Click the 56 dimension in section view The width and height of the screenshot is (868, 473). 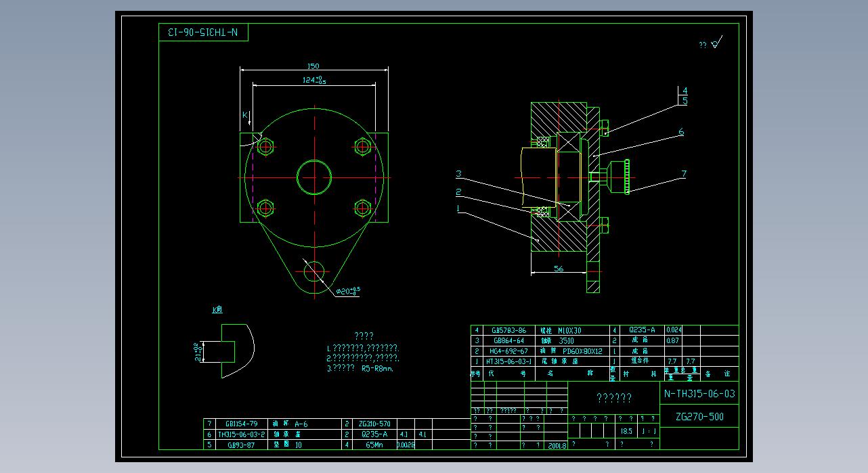pyautogui.click(x=559, y=269)
